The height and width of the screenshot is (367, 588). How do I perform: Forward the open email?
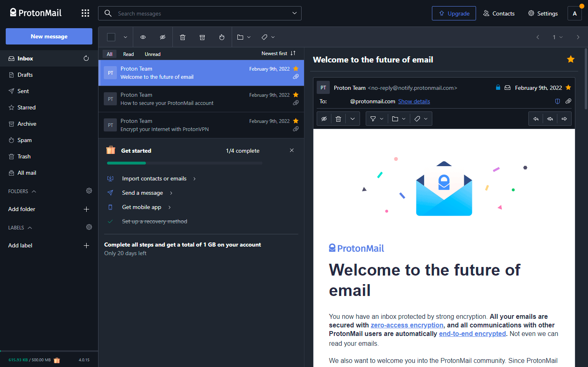point(564,119)
